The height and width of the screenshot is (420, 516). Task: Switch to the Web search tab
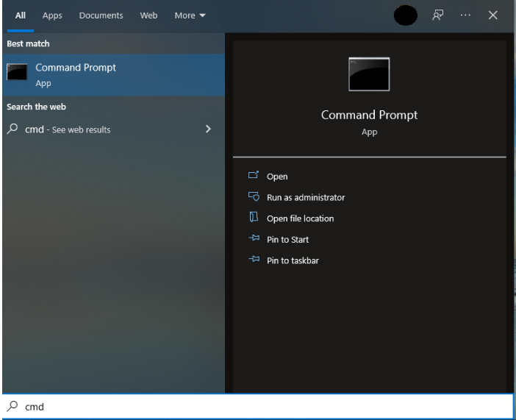[x=148, y=15]
